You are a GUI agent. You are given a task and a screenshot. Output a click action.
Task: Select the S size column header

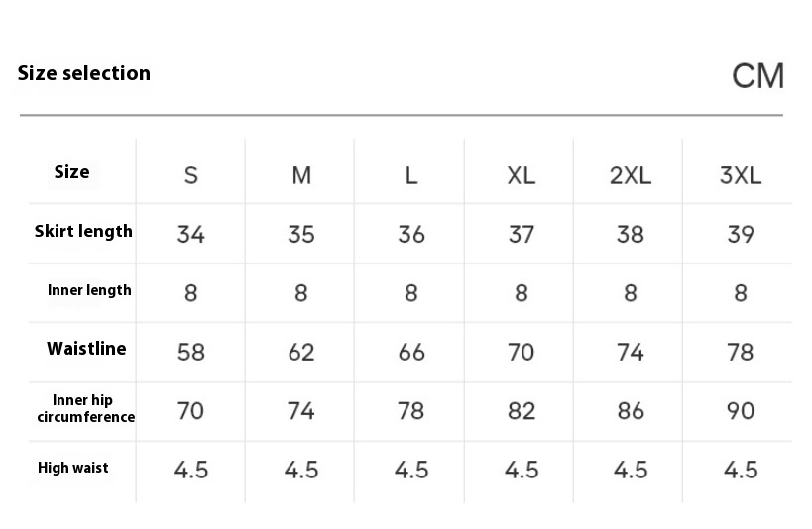191,176
